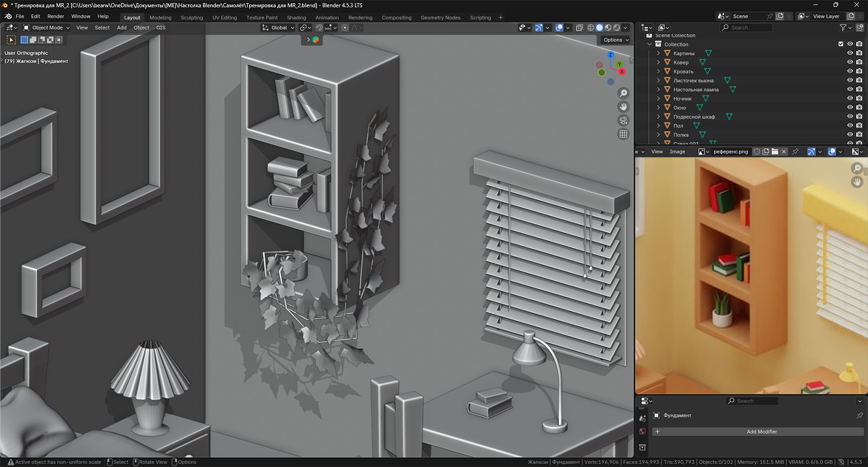Open the Global transform orientation dropdown

(x=278, y=28)
